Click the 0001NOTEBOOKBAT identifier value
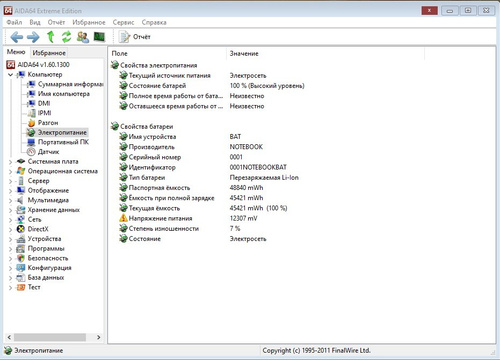The width and height of the screenshot is (500, 360). pos(258,167)
